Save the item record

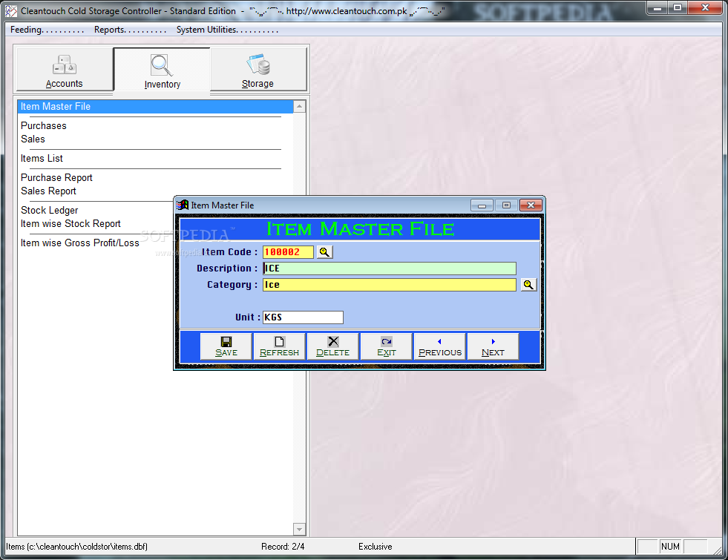[x=226, y=346]
